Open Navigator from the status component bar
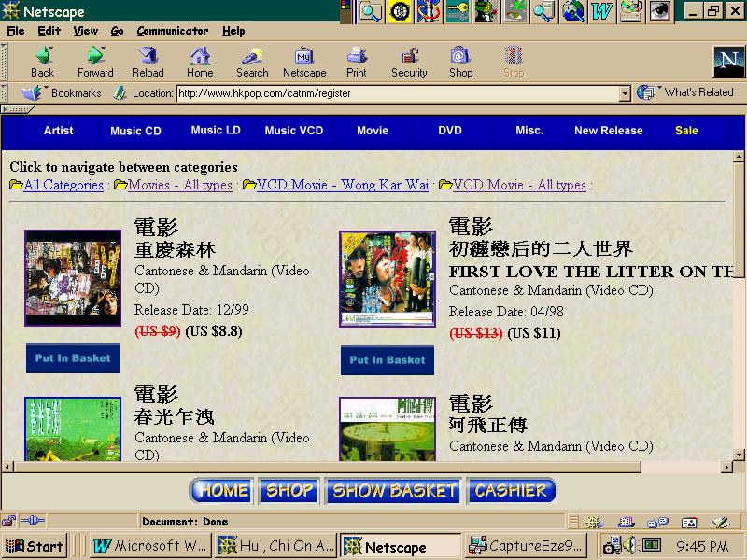This screenshot has width=747, height=560. coord(594,523)
